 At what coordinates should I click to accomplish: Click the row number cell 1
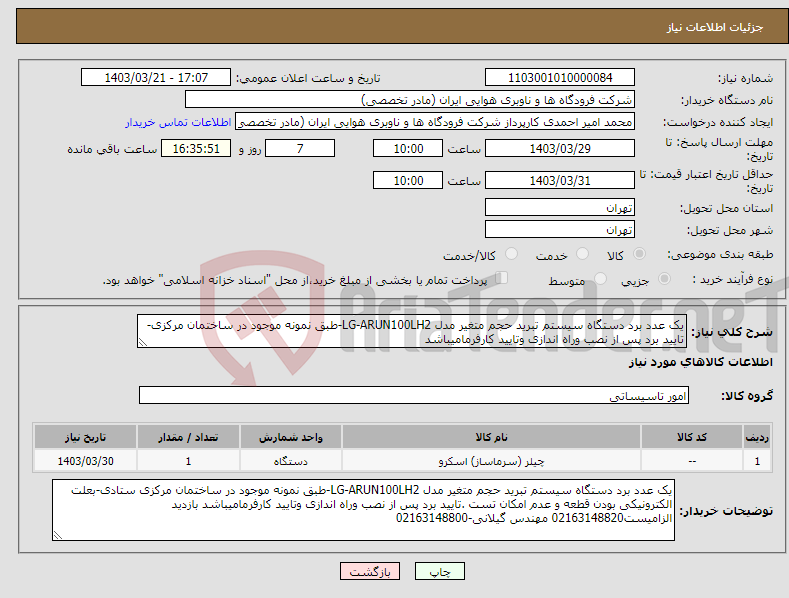point(757,461)
